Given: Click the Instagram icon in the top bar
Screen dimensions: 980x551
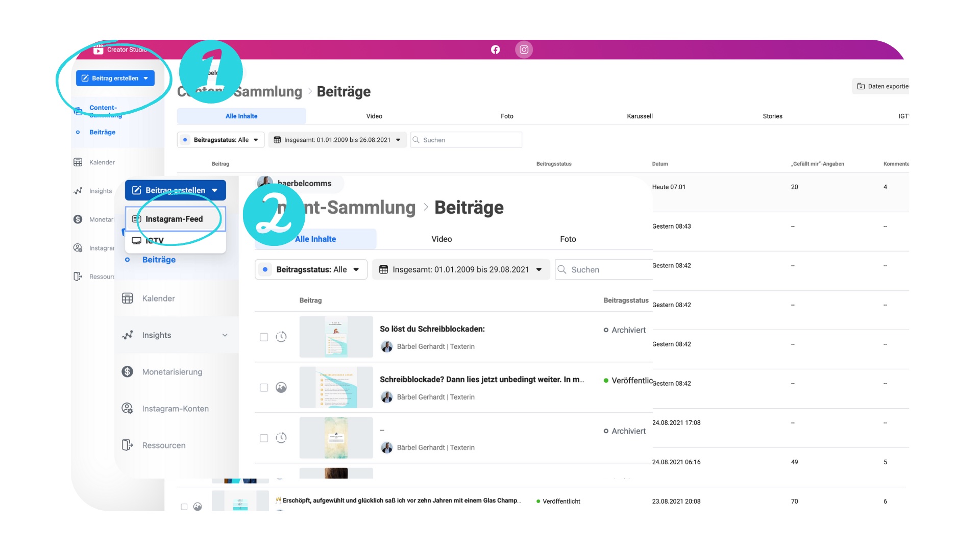Looking at the screenshot, I should point(524,49).
